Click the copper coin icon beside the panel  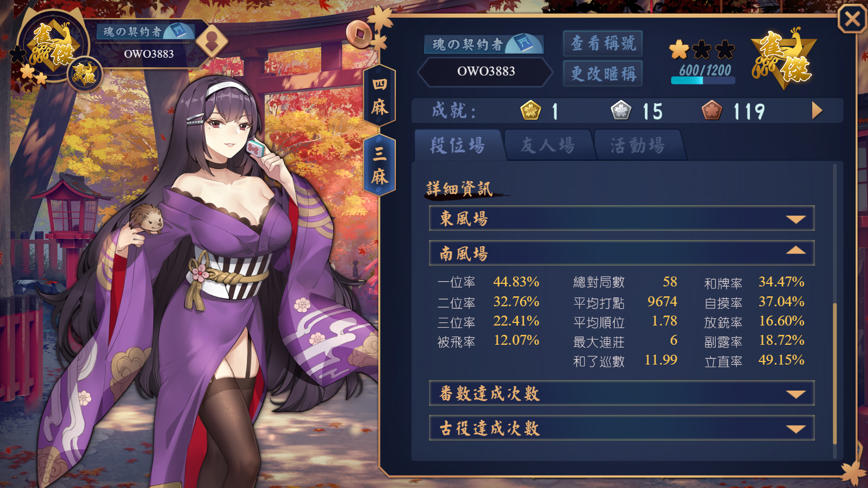point(360,34)
